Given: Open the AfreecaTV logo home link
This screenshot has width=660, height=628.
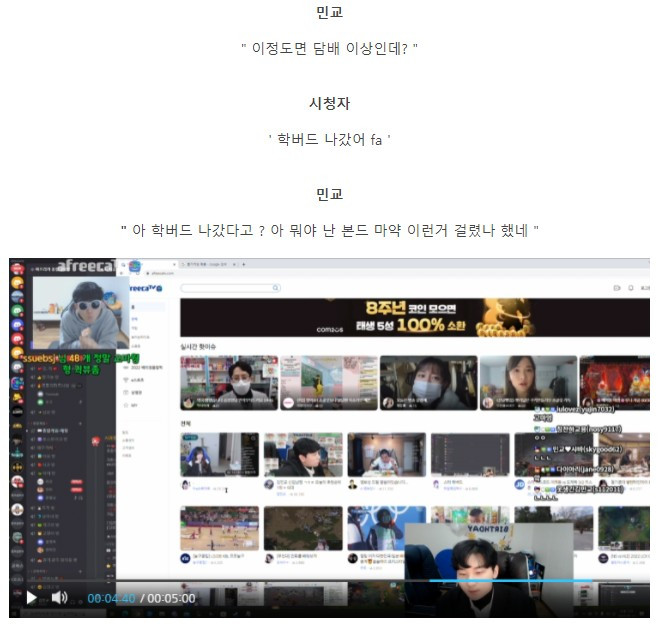Looking at the screenshot, I should pyautogui.click(x=145, y=288).
